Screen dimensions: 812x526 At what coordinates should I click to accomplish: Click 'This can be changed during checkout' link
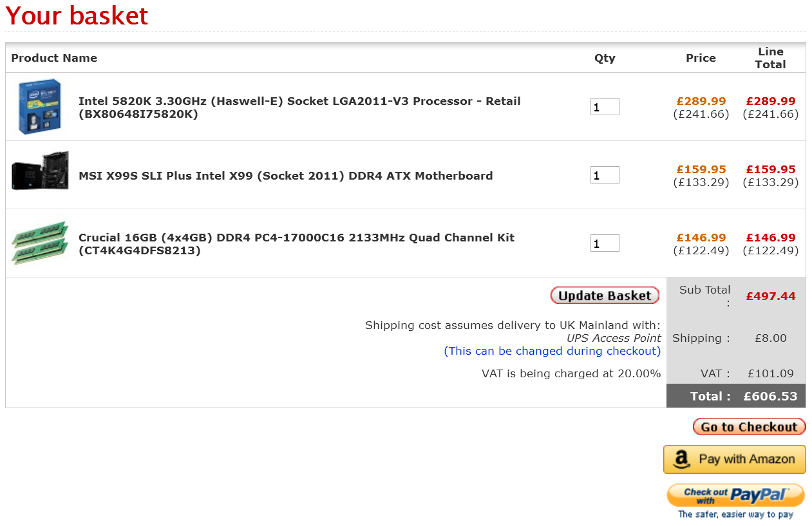pos(552,351)
